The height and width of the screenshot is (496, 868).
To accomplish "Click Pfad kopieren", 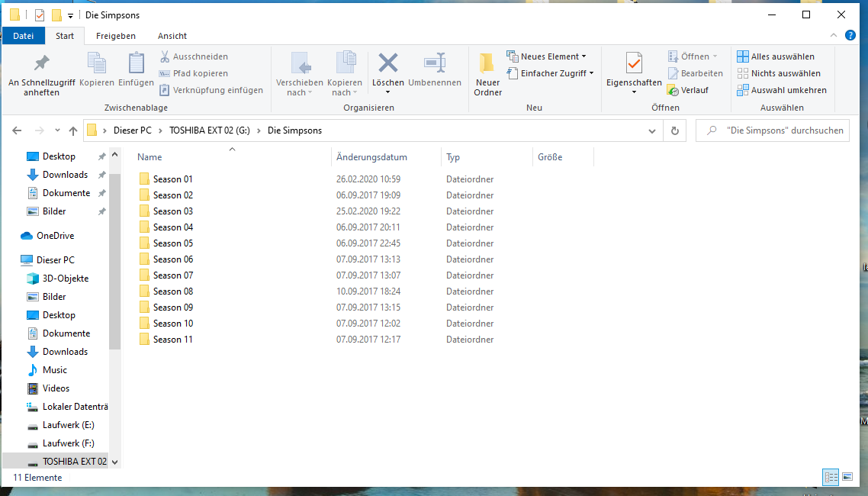I will click(194, 73).
